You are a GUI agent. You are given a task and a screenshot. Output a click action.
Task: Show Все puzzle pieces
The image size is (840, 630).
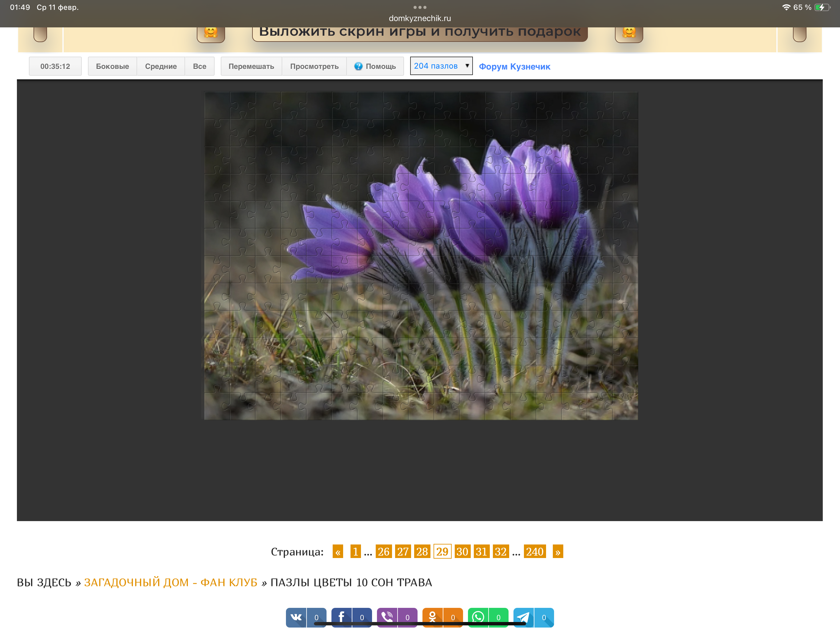pos(199,66)
